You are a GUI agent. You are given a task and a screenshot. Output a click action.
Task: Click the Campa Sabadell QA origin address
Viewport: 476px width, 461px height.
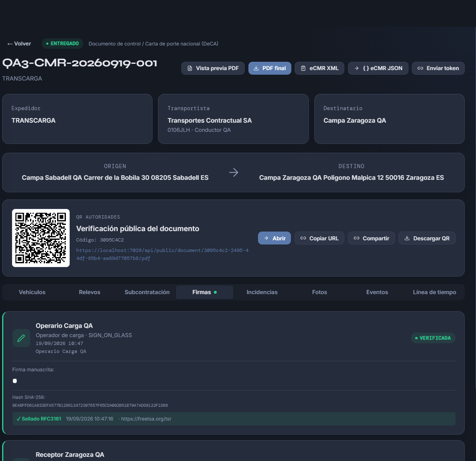[115, 178]
